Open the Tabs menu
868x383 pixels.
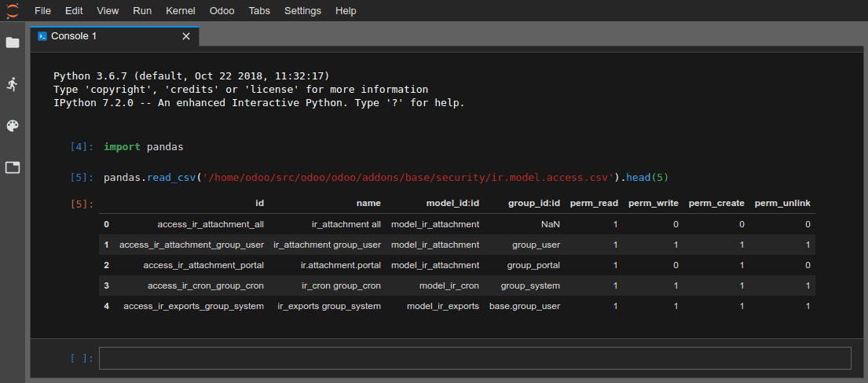260,11
